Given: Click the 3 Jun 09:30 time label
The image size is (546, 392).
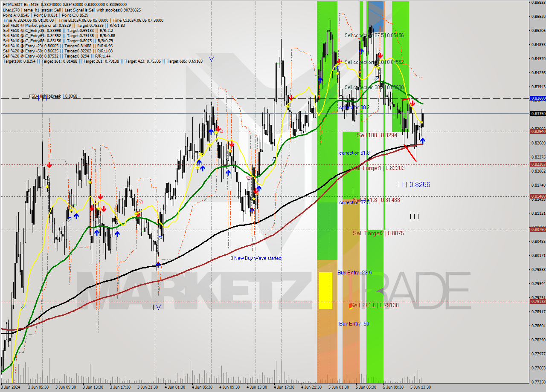Looking at the screenshot, I should 65,387.
